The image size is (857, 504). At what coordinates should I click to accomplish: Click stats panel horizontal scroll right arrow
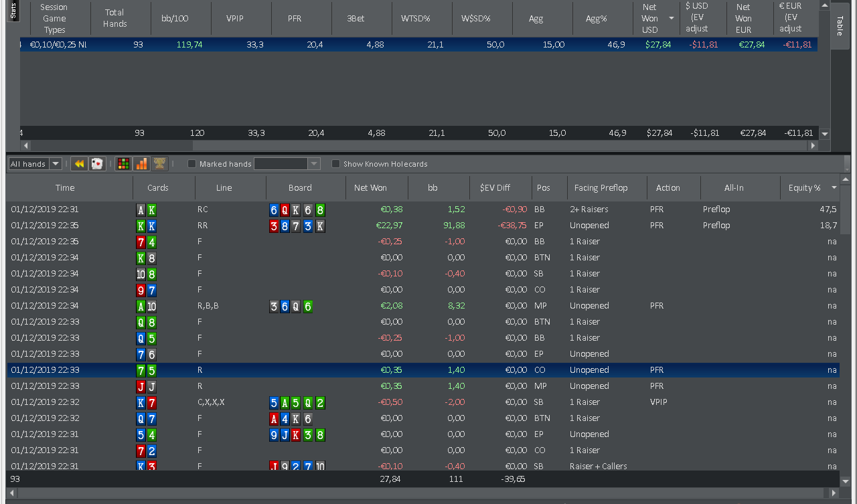[813, 145]
